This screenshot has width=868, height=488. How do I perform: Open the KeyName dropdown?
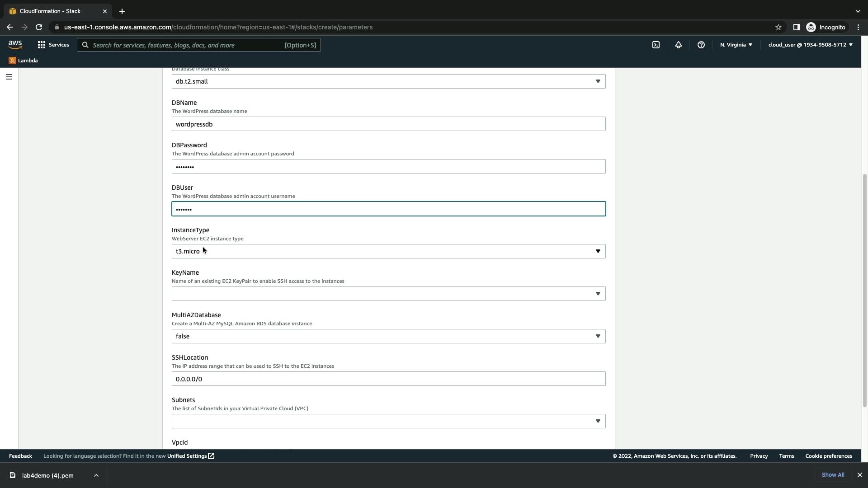[388, 294]
